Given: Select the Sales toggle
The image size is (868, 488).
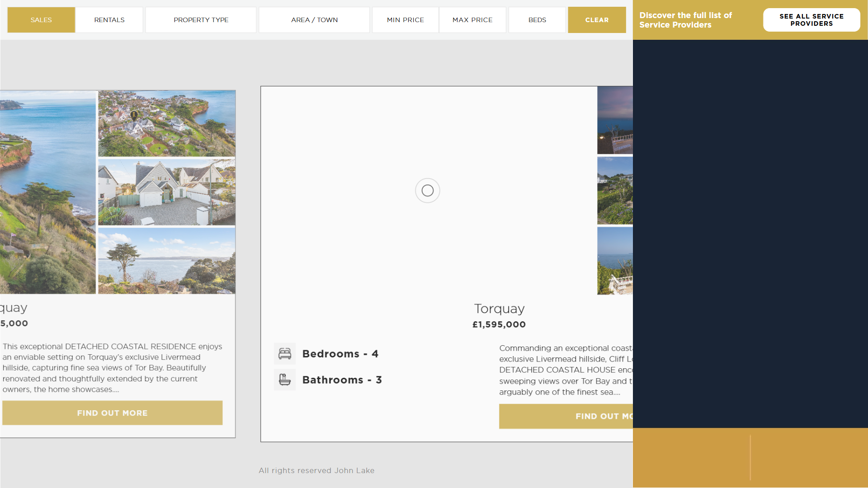Looking at the screenshot, I should tap(41, 20).
